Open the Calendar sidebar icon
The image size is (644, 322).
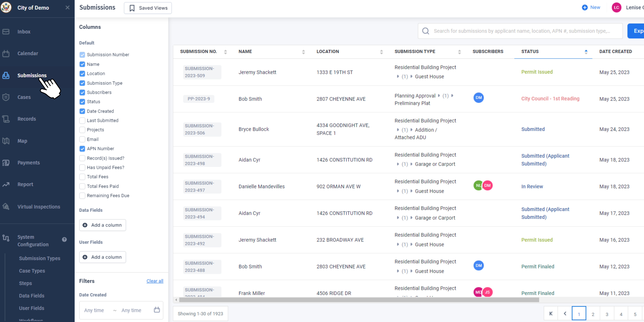click(6, 53)
